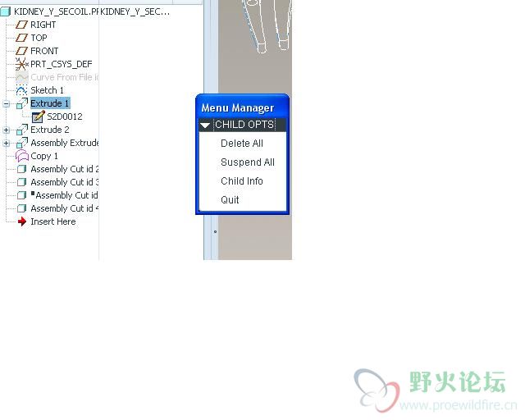The width and height of the screenshot is (525, 420).
Task: Collapse the CHILD OPTS menu arrow
Action: pyautogui.click(x=205, y=126)
